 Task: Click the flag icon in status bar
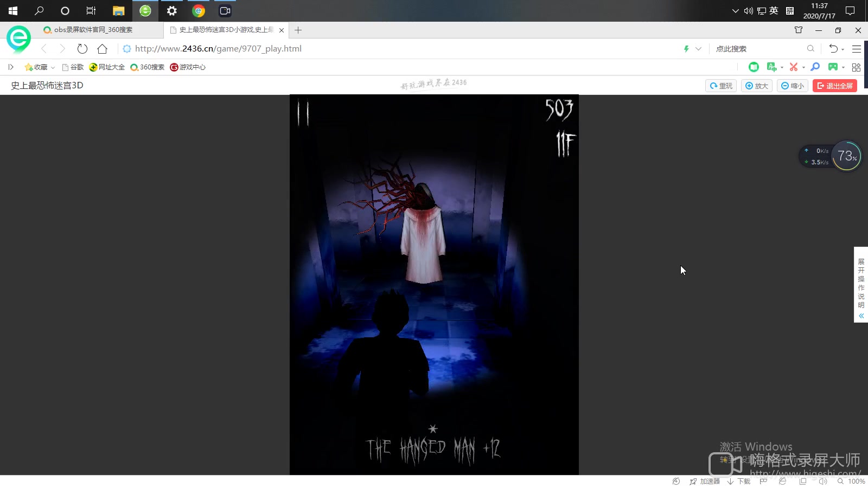(x=763, y=481)
